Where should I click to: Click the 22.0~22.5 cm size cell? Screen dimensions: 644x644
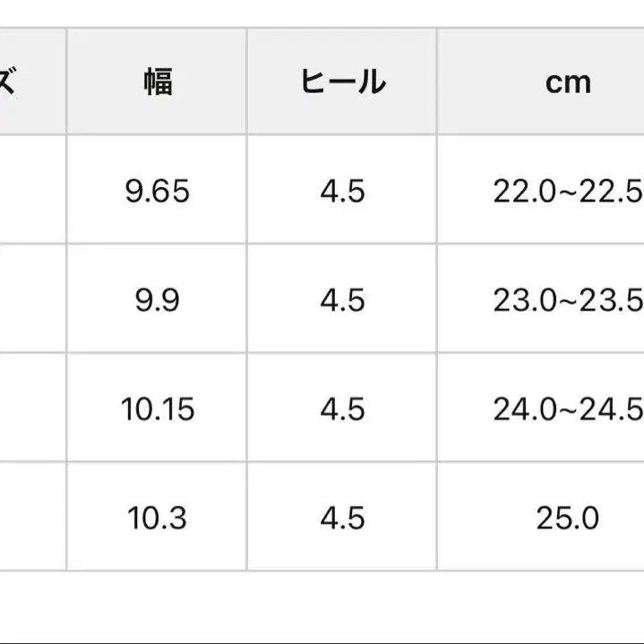point(568,191)
